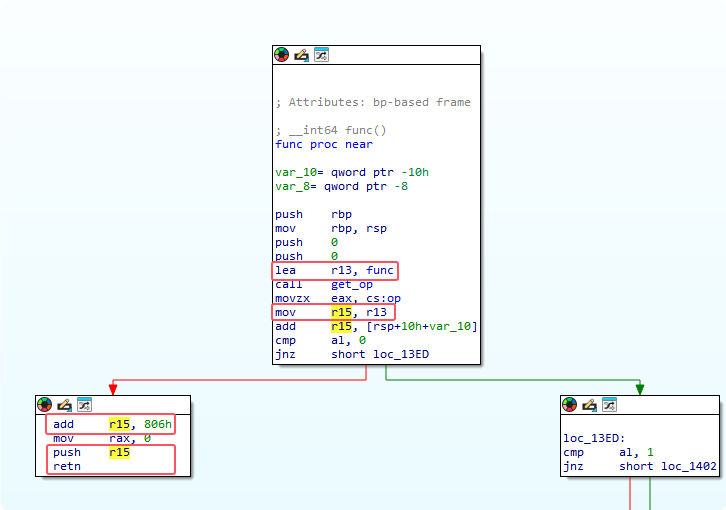Select the 'cmp al, 0' instruction
This screenshot has width=726, height=510.
(x=320, y=340)
